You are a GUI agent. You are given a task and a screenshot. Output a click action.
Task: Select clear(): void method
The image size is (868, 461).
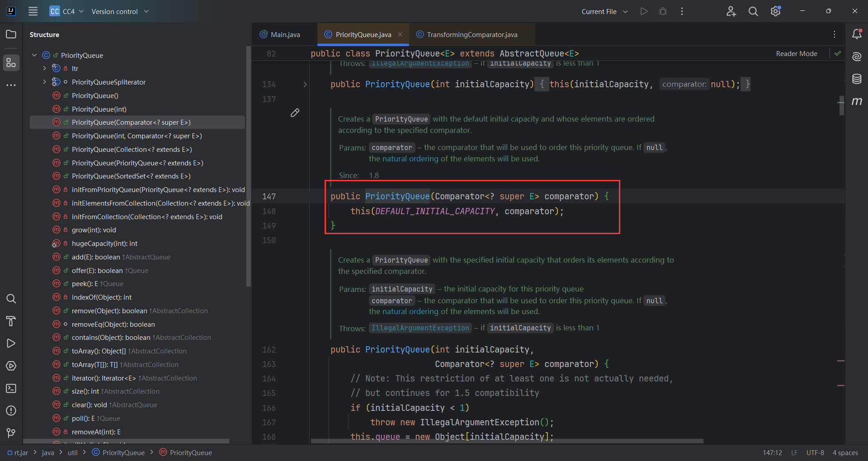tap(90, 405)
